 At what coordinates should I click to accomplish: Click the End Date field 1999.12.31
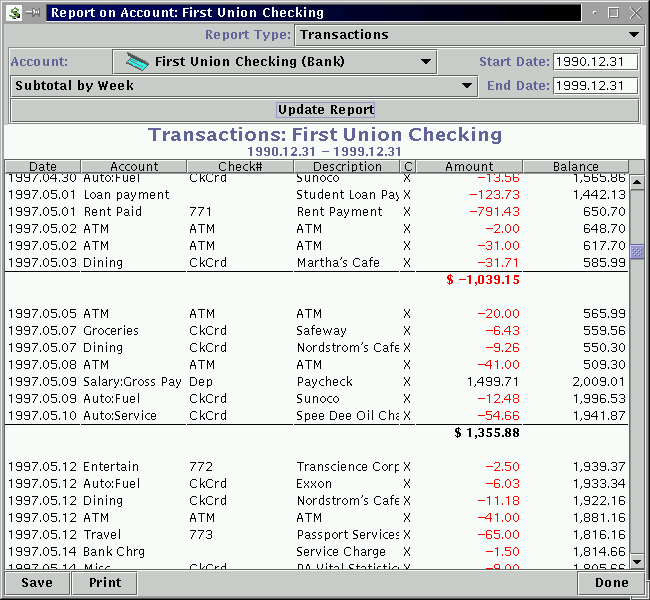tap(595, 86)
